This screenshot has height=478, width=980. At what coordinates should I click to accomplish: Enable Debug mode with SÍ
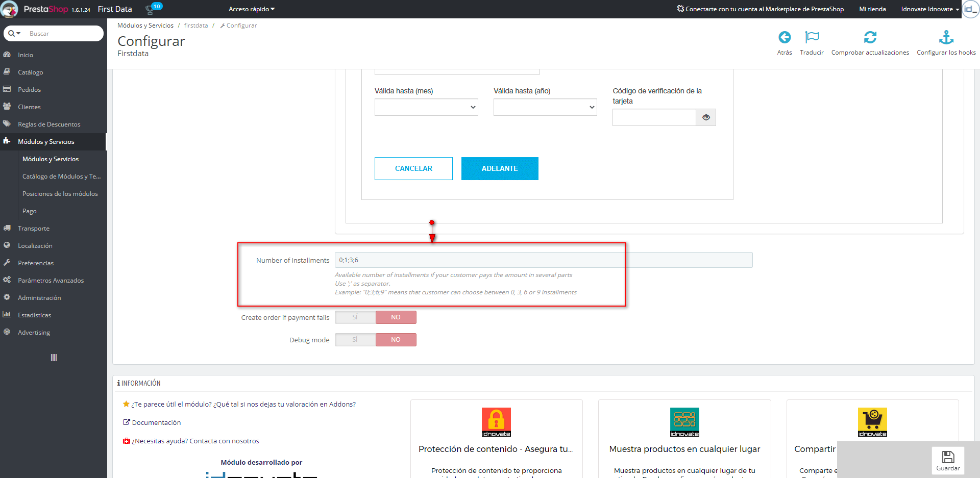(355, 340)
